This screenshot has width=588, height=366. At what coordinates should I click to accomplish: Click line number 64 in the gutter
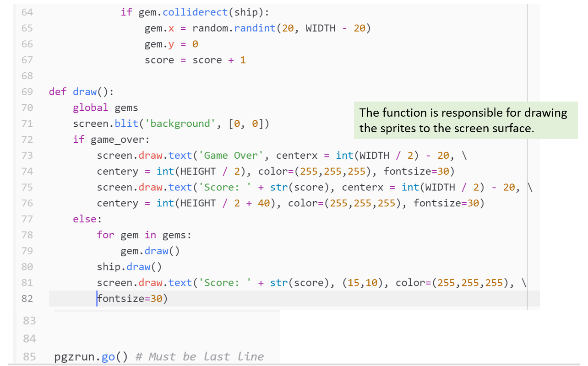point(27,12)
